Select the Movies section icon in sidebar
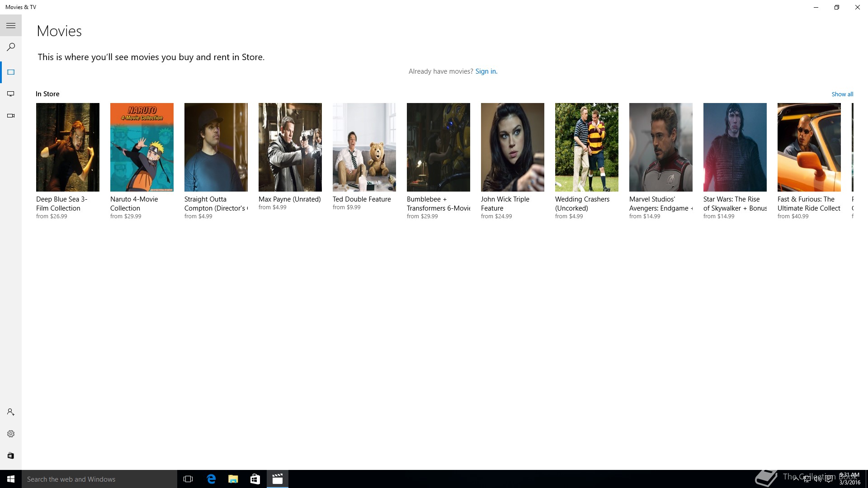Viewport: 868px width, 488px height. [11, 72]
